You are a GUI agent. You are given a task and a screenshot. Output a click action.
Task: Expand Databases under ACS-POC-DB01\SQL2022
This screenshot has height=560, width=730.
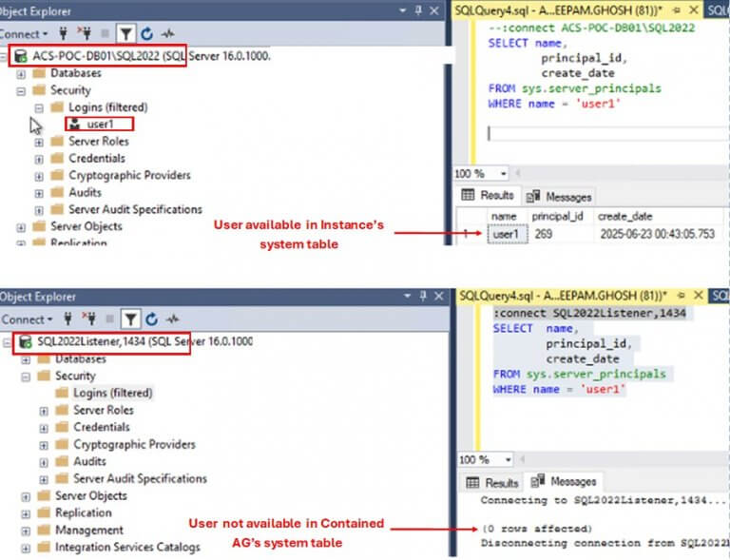click(21, 73)
